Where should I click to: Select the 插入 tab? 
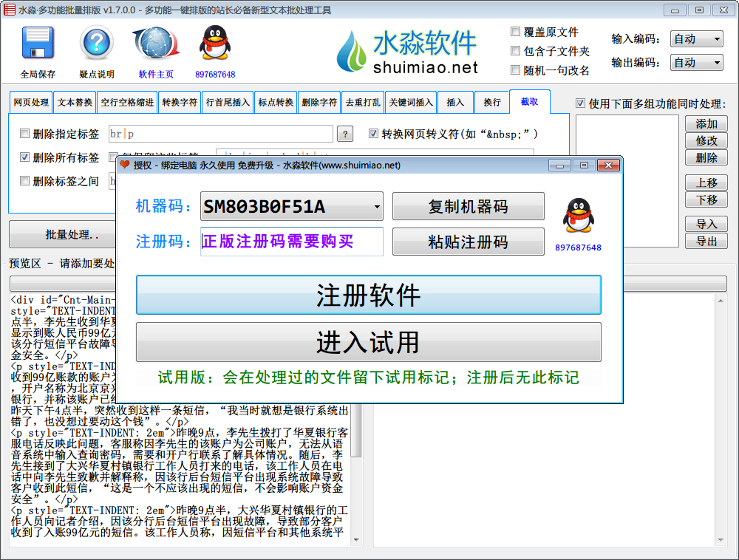point(455,102)
